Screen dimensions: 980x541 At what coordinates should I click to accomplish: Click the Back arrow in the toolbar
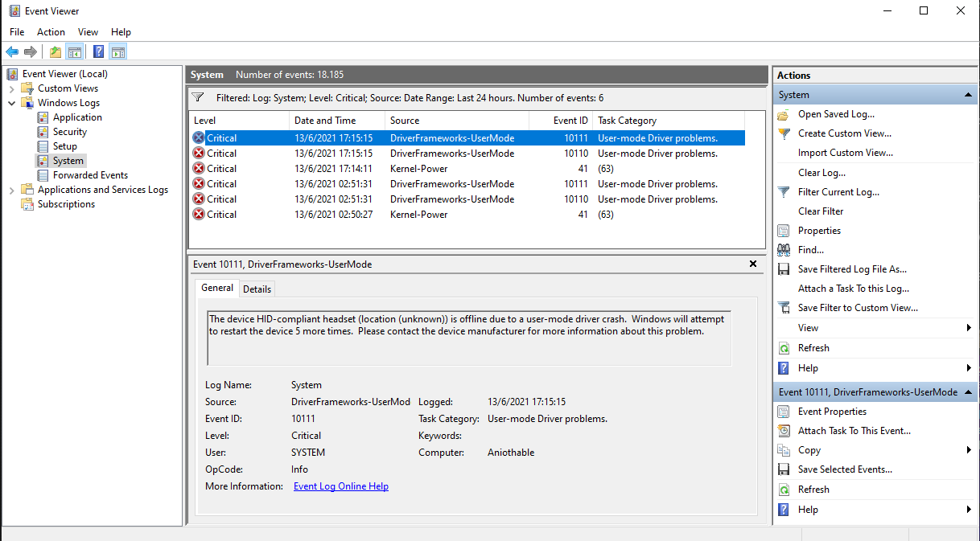(x=12, y=52)
